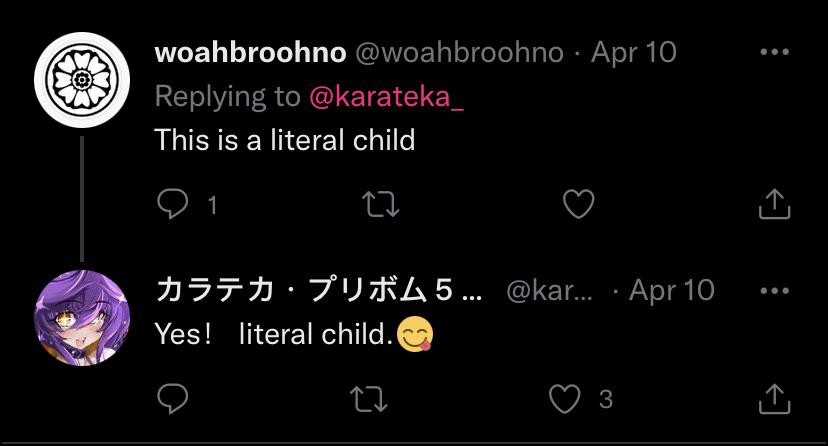Retweet woahbroohno's tweet
Screen dimensions: 828x446
pyautogui.click(x=380, y=205)
